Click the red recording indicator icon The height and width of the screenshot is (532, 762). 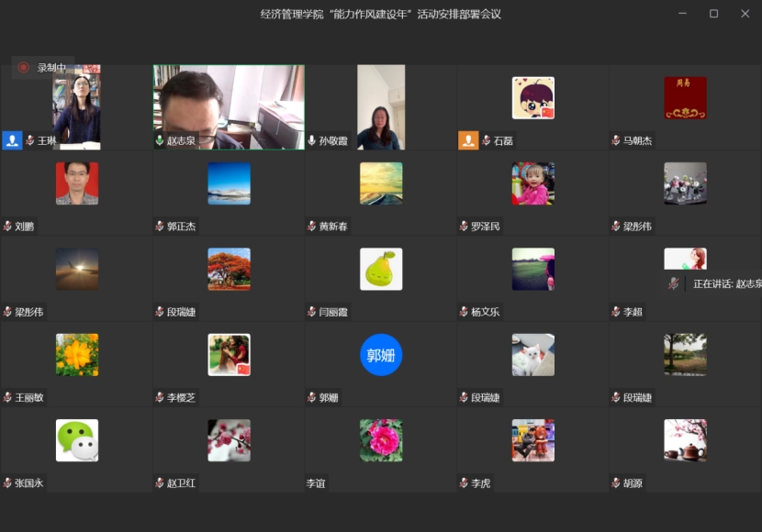(24, 67)
